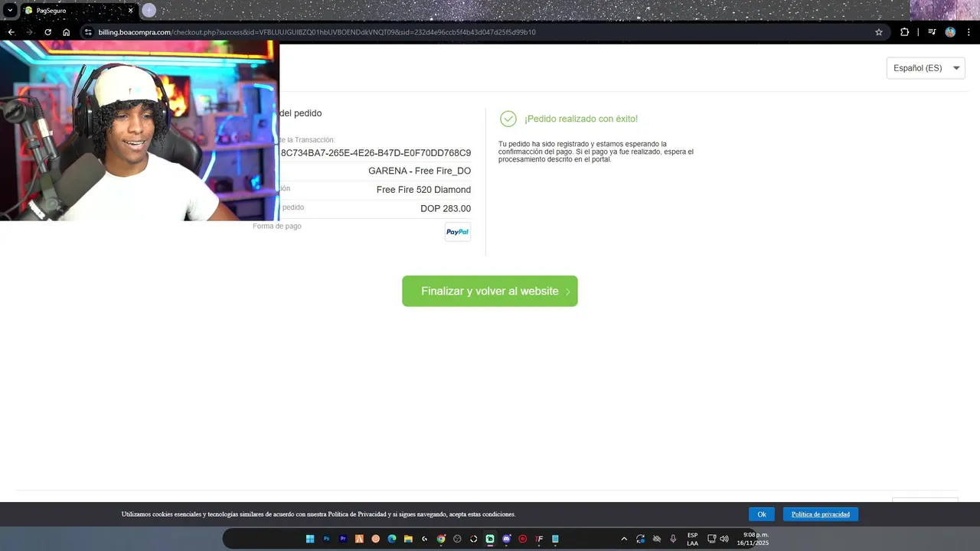Open the Chrome three-dot menu
Image resolution: width=980 pixels, height=551 pixels.
point(969,32)
